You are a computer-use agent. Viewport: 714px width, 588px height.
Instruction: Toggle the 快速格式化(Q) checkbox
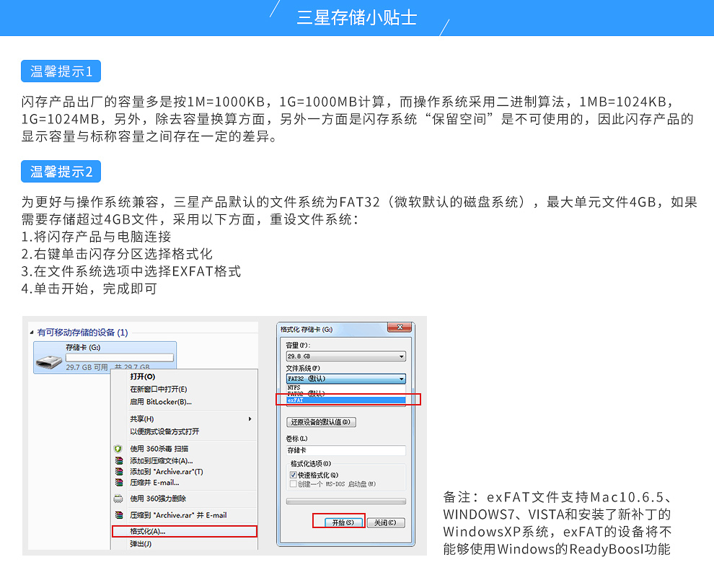[294, 475]
